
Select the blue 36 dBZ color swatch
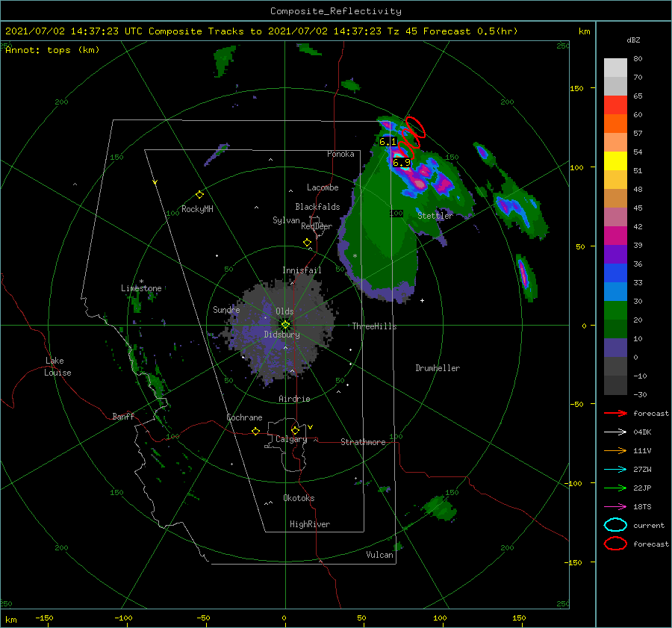pyautogui.click(x=615, y=273)
